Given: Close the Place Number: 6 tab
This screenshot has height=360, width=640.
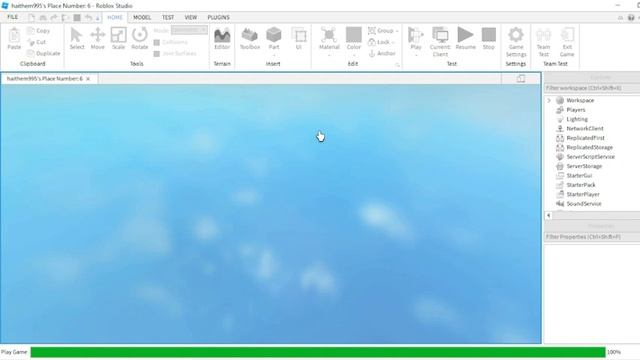Looking at the screenshot, I should click(88, 79).
